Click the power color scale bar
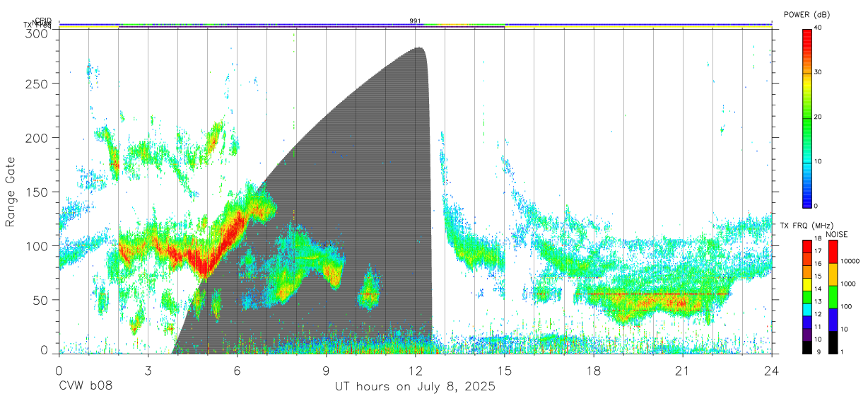This screenshot has height=401, width=868. point(807,117)
